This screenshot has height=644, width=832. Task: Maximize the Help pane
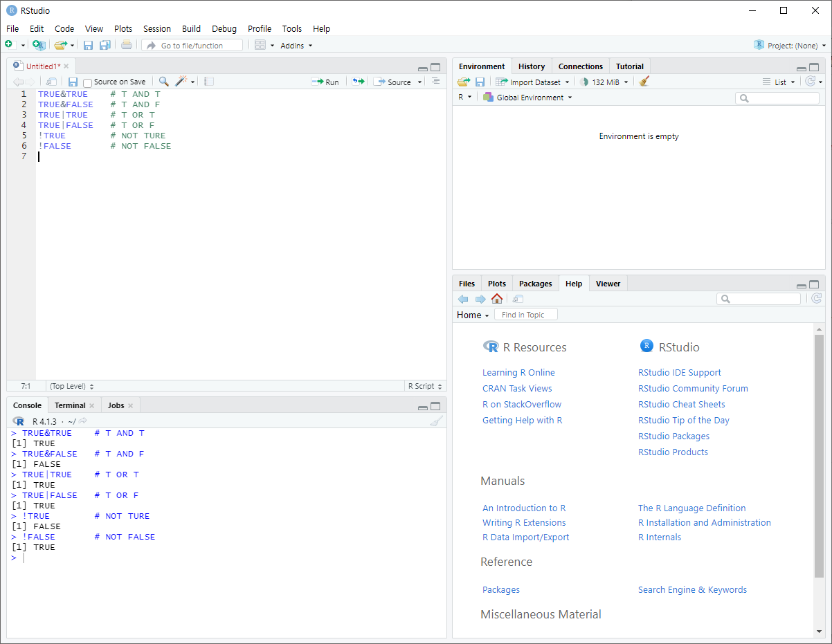[814, 284]
